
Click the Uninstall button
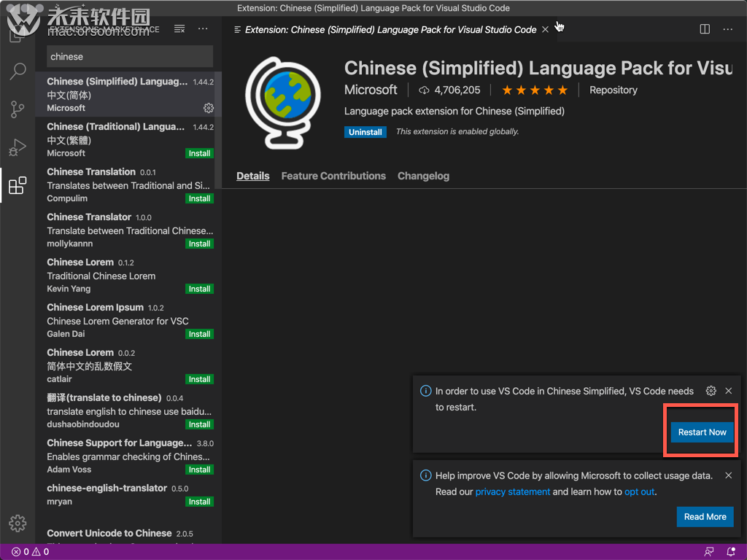(365, 132)
